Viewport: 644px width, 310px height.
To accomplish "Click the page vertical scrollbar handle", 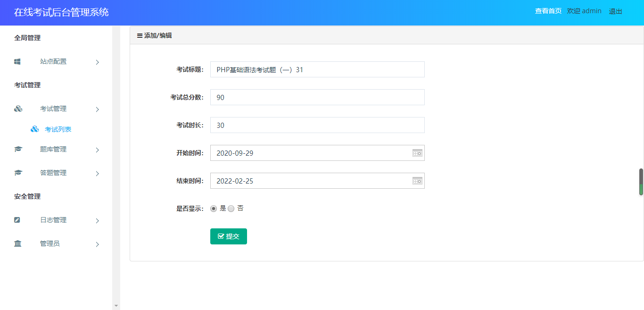I will [x=641, y=182].
